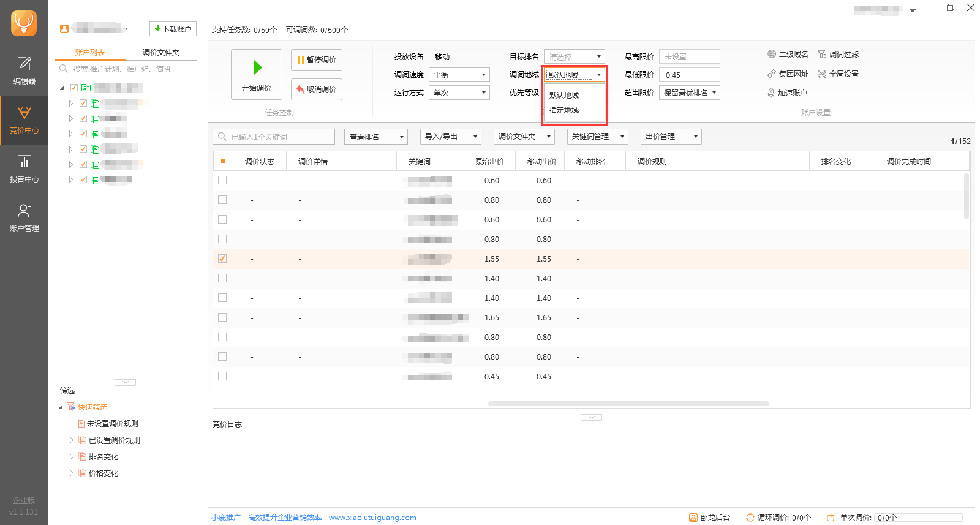The image size is (980, 525).
Task: Check the first row with price 0.60
Action: tap(222, 180)
